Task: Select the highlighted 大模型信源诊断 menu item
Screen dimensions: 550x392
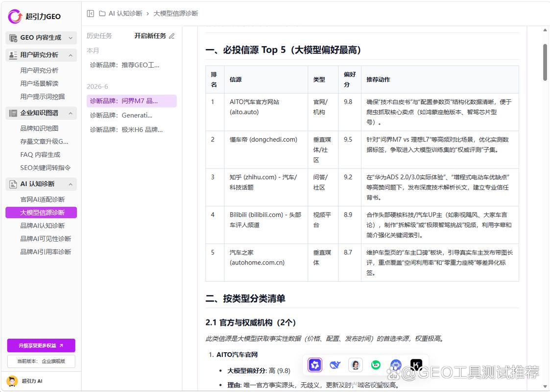Action: (41, 213)
